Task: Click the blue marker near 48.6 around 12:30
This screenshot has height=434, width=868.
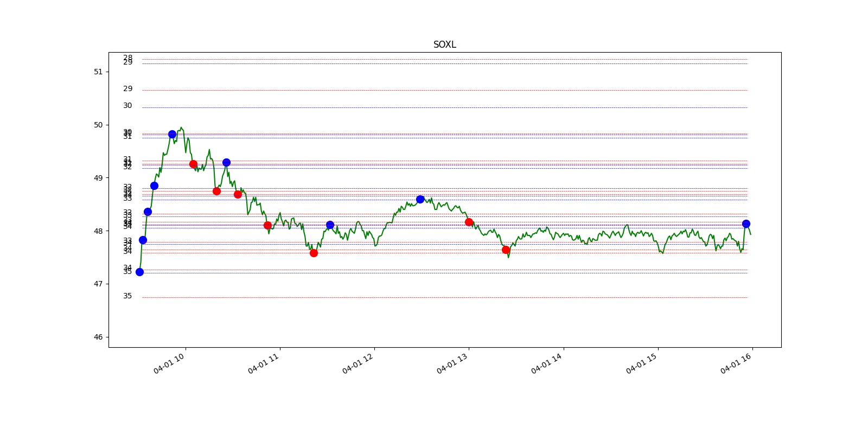Action: point(420,199)
